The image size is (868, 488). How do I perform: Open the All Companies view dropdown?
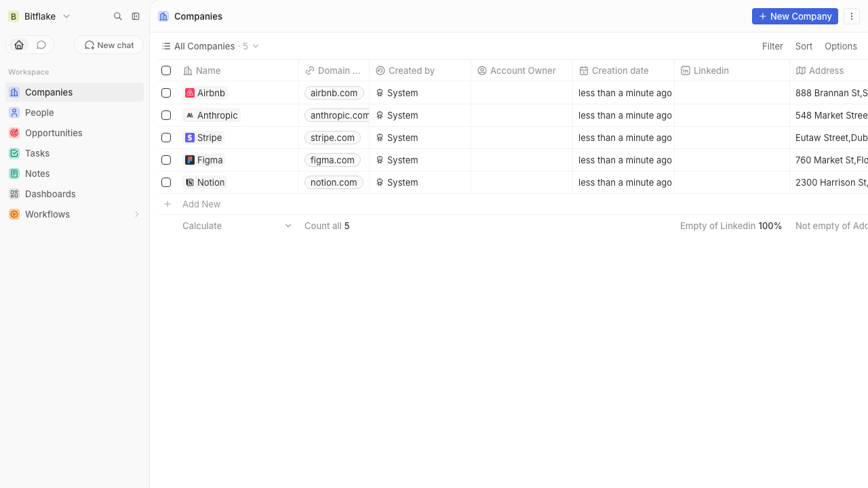(x=210, y=46)
